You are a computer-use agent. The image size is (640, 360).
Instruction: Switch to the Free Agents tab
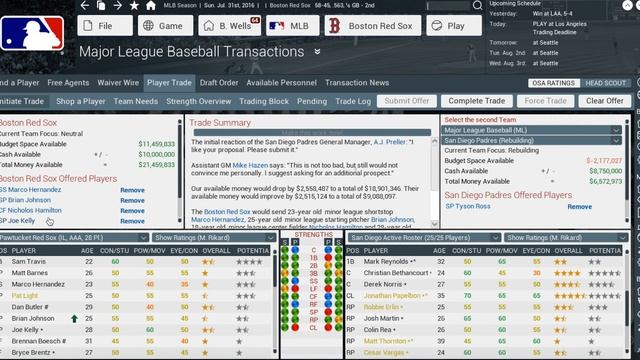68,83
